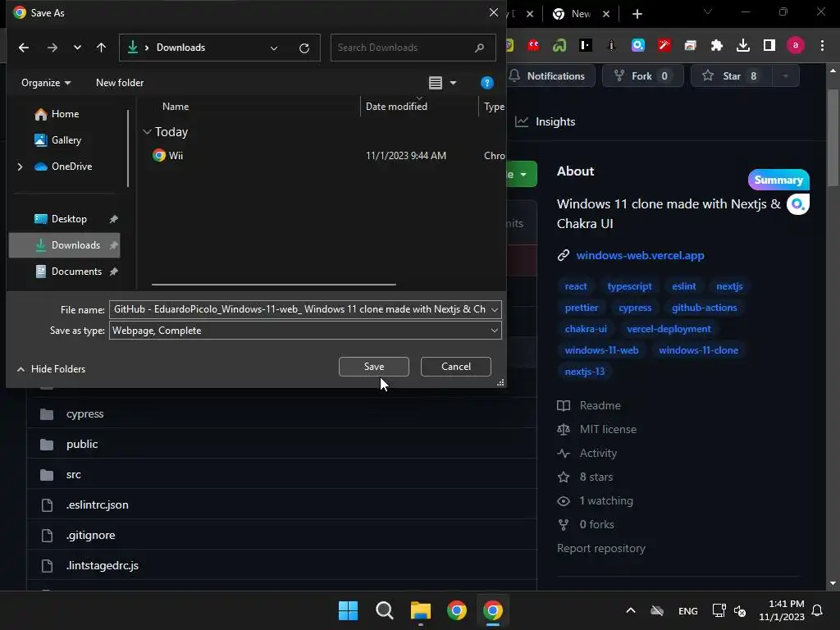Open the chakra-ui topic tag
Image resolution: width=840 pixels, height=630 pixels.
[x=586, y=329]
